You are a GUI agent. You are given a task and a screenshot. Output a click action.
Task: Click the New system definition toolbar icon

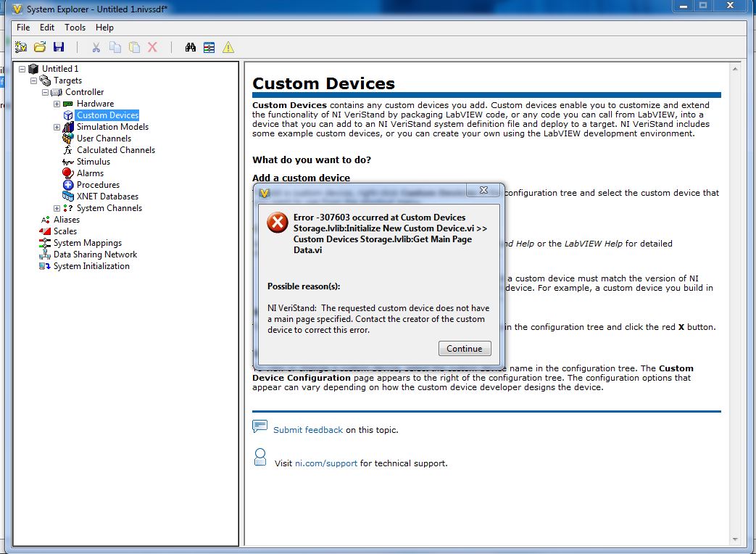point(21,46)
